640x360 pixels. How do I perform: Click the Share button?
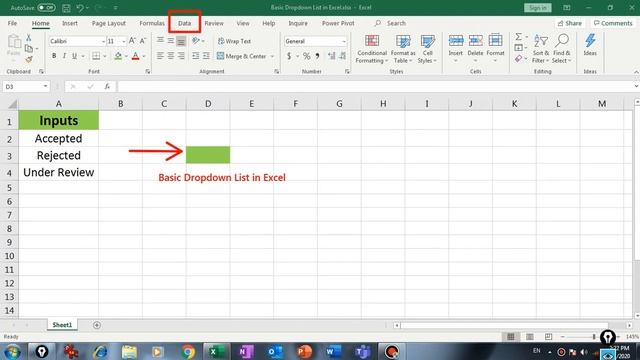click(x=570, y=23)
